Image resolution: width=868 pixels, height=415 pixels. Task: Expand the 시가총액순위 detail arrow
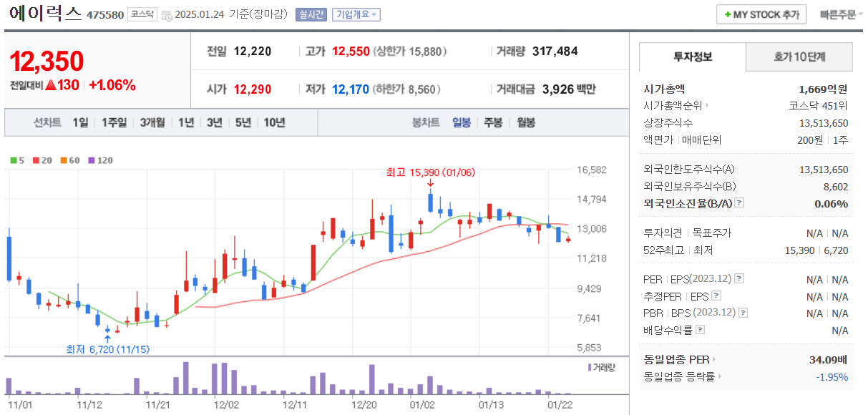[x=706, y=105]
